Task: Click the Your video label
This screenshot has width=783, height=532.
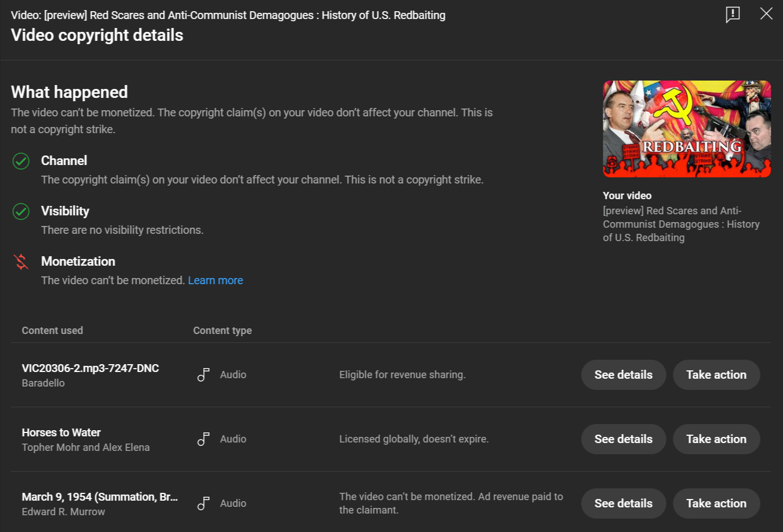Action: tap(627, 196)
